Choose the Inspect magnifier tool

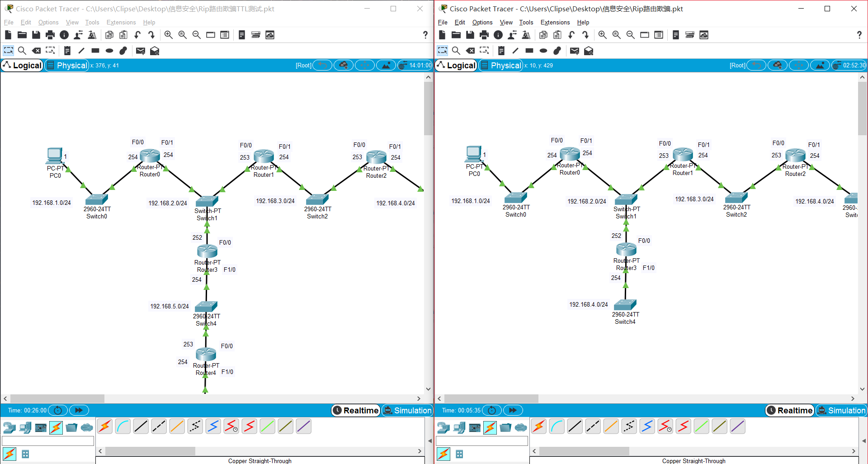coord(22,51)
